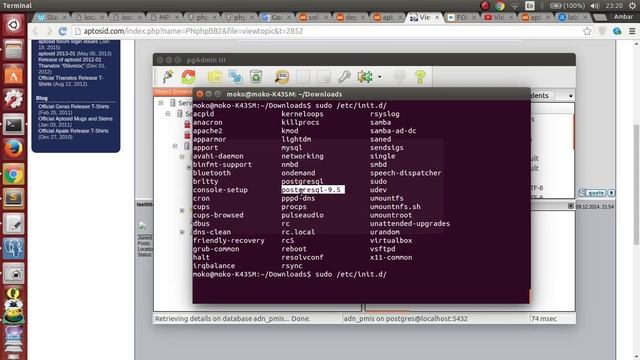Viewport: 640px width, 360px height.
Task: Click the clock showing 23:20
Action: 614,6
